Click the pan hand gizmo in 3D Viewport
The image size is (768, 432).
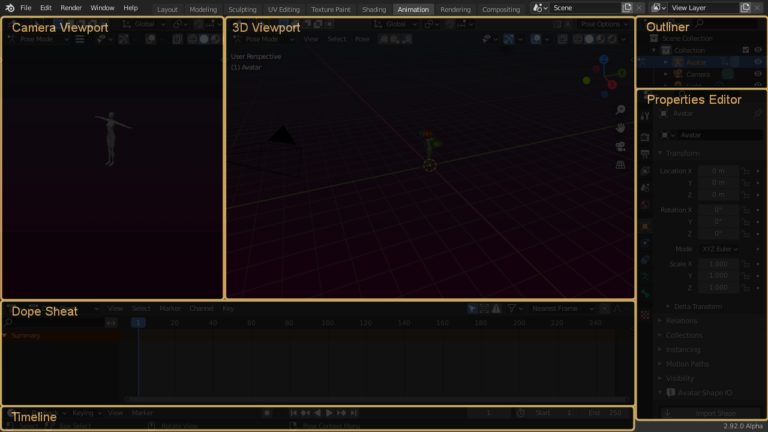pyautogui.click(x=621, y=128)
